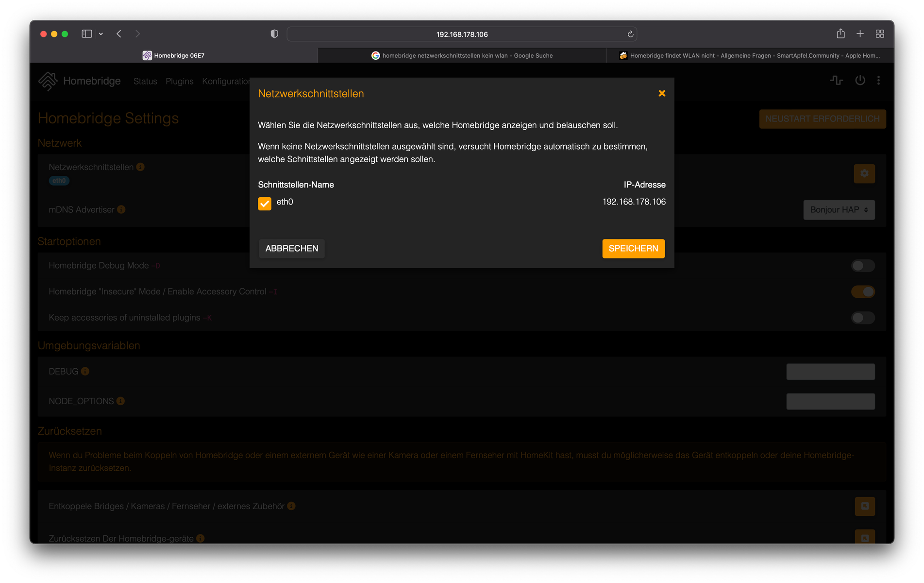Open a new browser tab with plus
924x583 pixels.
pos(860,34)
